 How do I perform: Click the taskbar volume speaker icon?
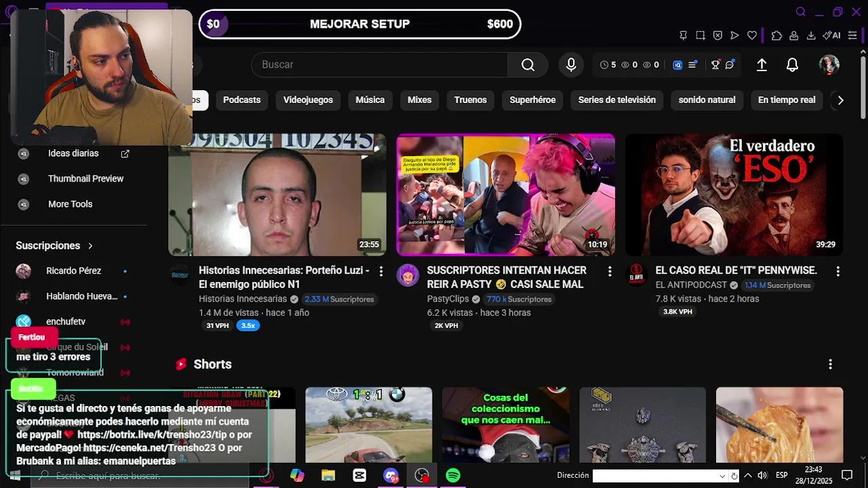click(x=762, y=476)
